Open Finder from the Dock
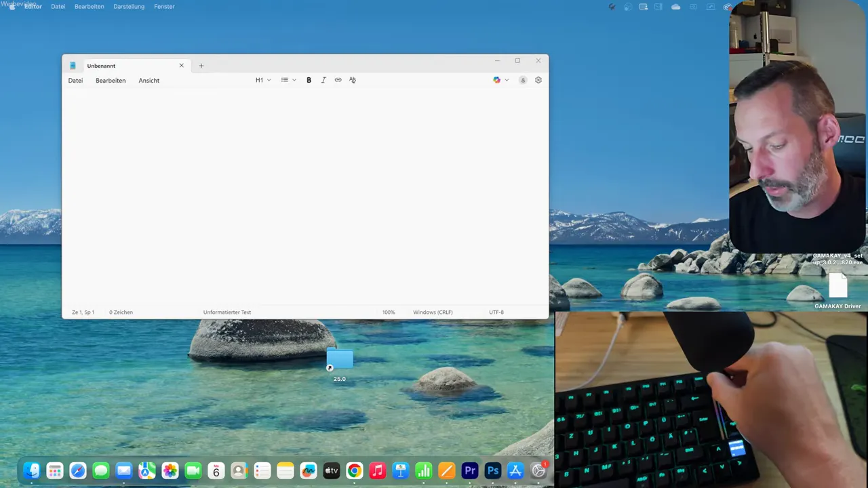The width and height of the screenshot is (868, 488). 32,470
